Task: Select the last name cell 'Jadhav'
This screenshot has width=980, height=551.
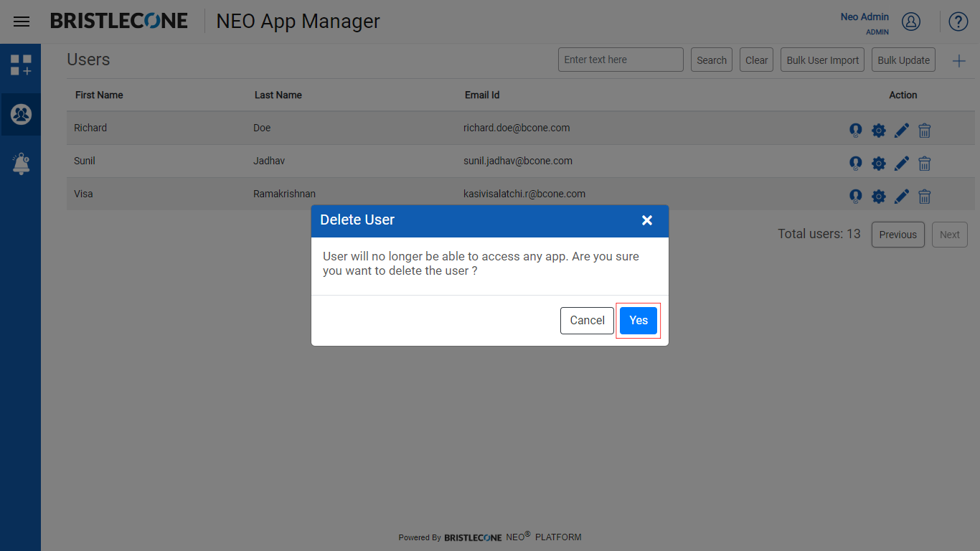Action: point(269,161)
